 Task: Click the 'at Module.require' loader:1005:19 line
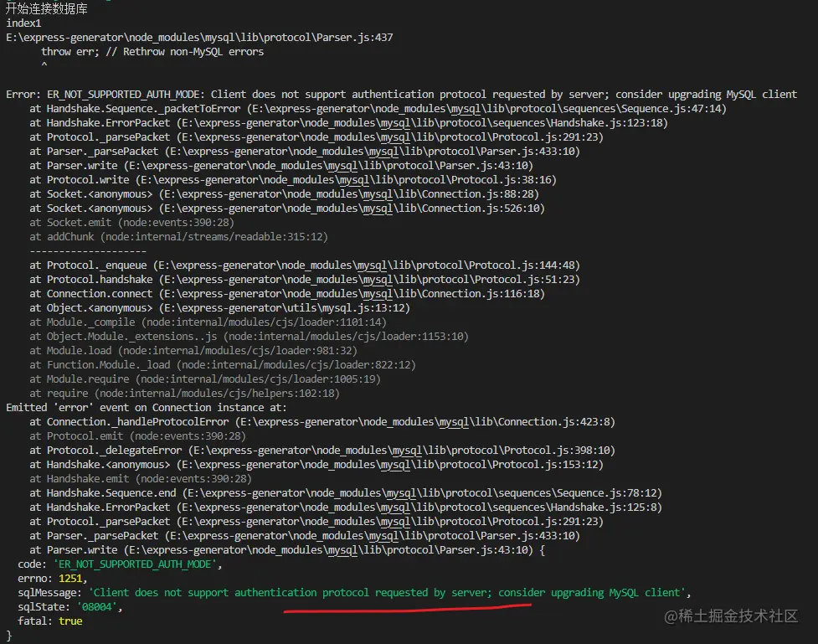pos(205,379)
